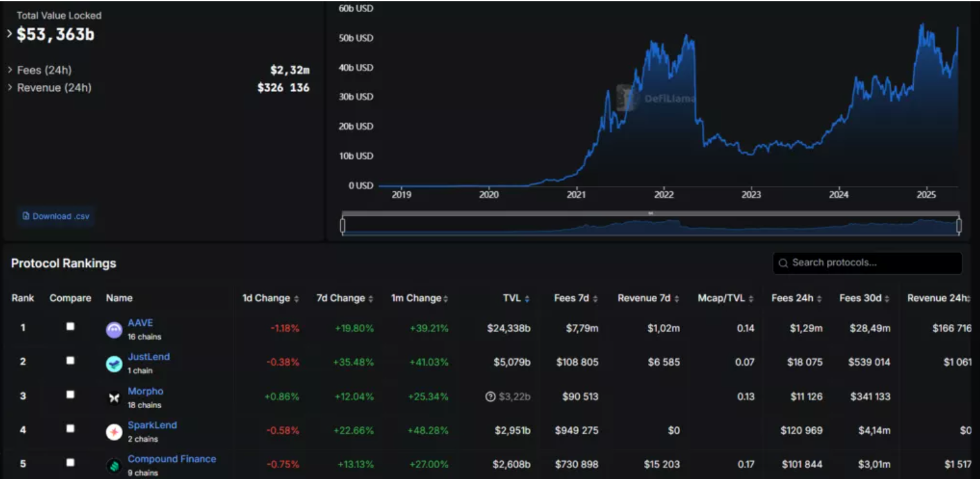Click the magnifier icon in protocol search
Image resolution: width=980 pixels, height=479 pixels.
783,263
